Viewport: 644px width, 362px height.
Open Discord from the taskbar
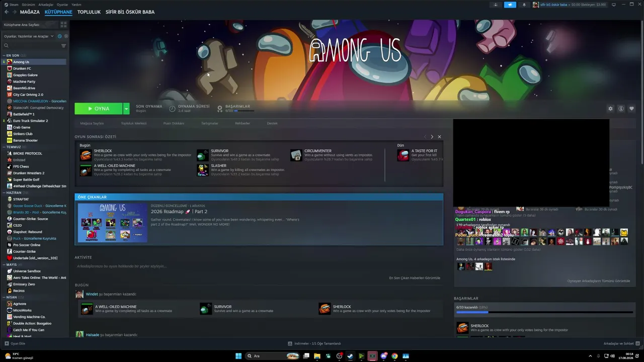pyautogui.click(x=384, y=356)
